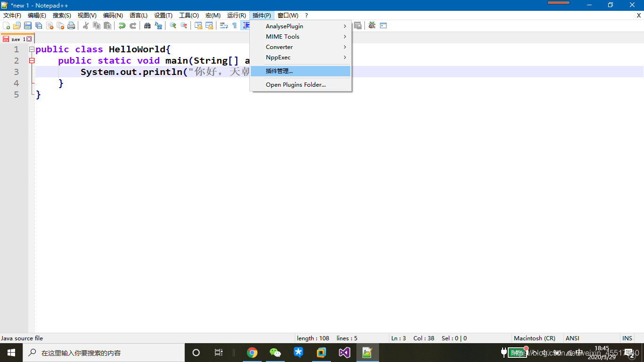Undo the last edit via toolbar
644x362 pixels.
click(x=122, y=25)
